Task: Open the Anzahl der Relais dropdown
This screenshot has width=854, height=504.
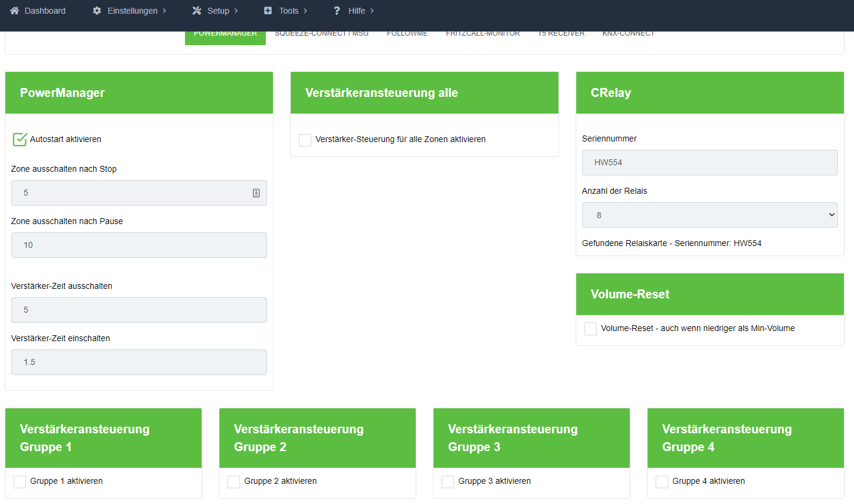Action: click(709, 215)
